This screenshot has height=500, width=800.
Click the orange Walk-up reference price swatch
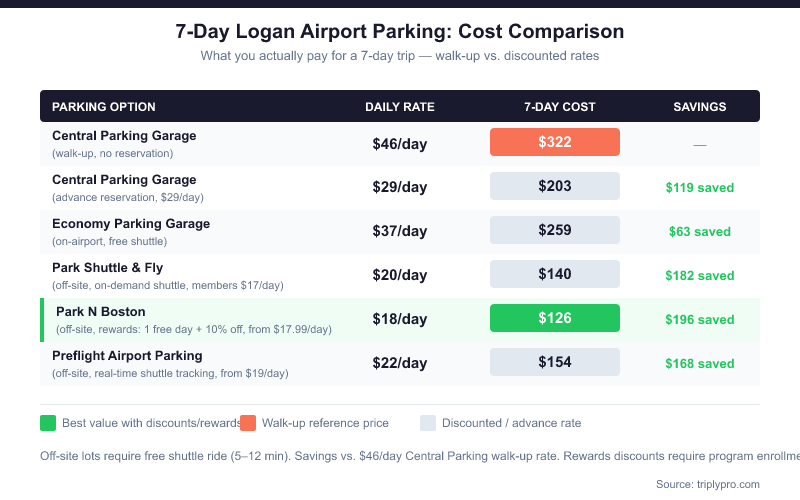pos(246,423)
